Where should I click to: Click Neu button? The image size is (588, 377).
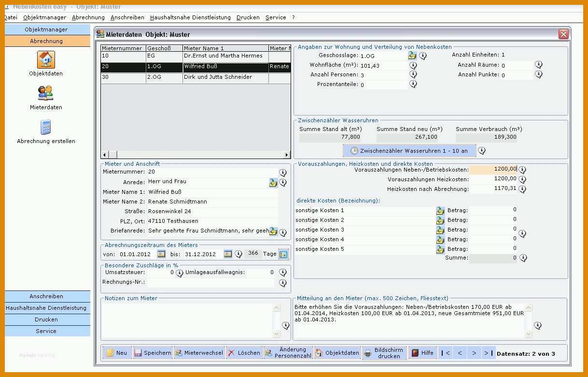(x=117, y=353)
